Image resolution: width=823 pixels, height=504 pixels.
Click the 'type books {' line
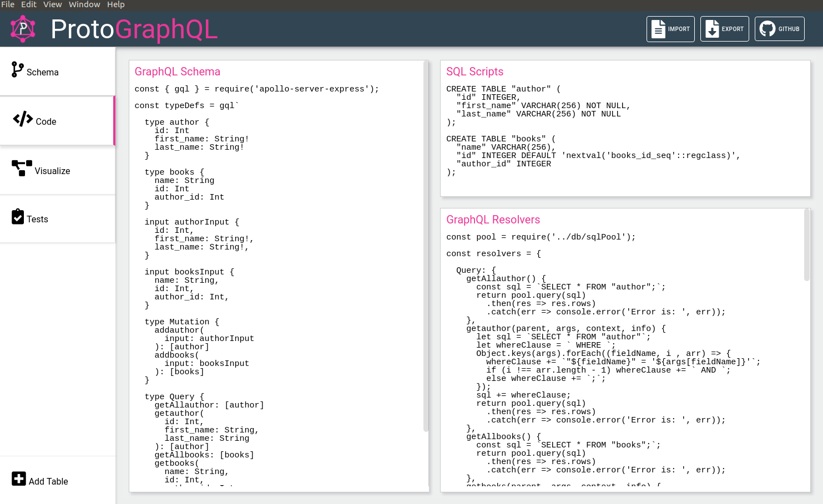[x=175, y=172]
